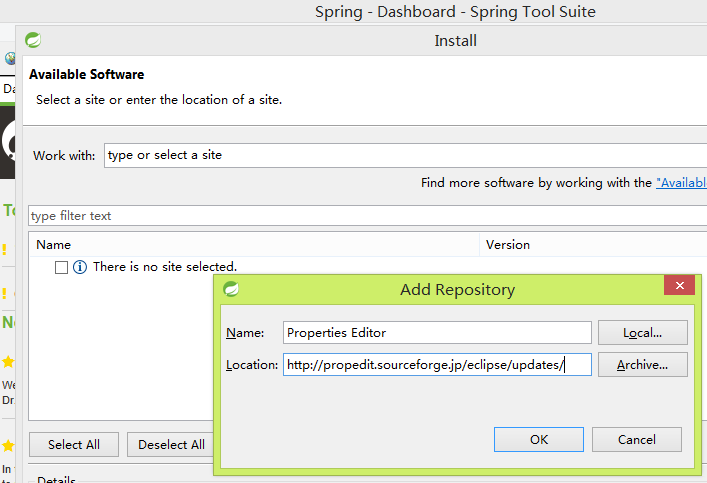Click the repository Location field
Viewport: 707px width, 483px height.
pyautogui.click(x=437, y=364)
